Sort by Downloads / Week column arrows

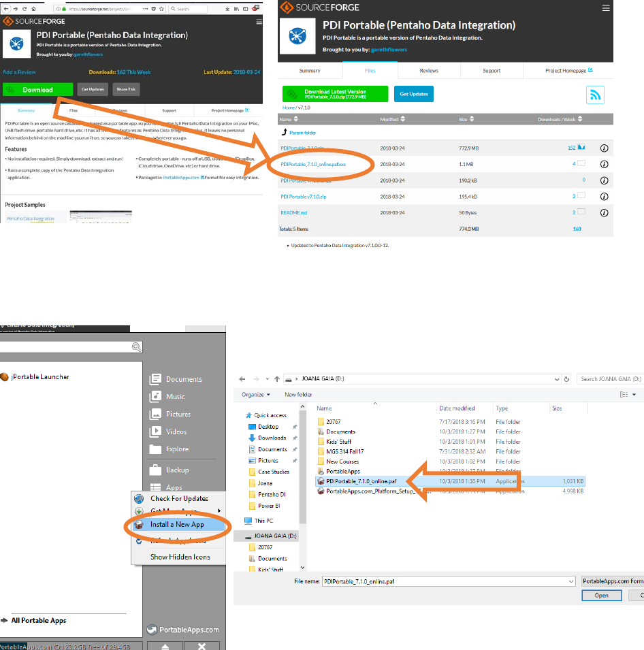coord(580,119)
